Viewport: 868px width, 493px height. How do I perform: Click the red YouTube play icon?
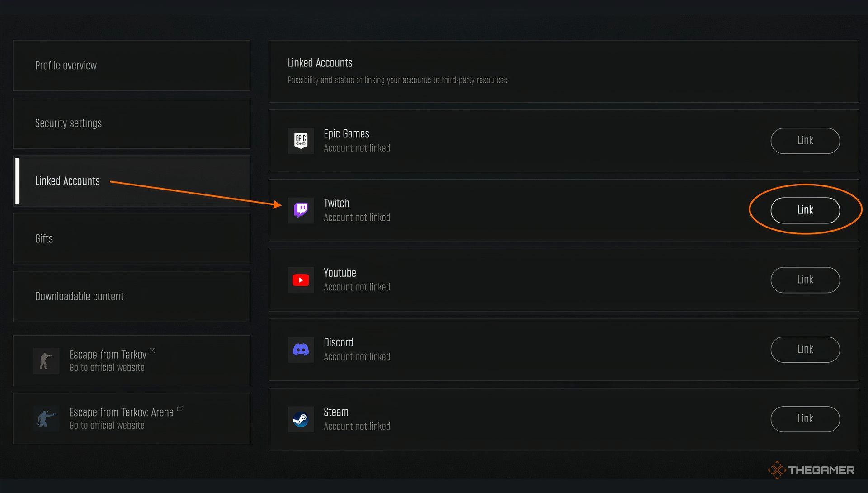pos(301,280)
